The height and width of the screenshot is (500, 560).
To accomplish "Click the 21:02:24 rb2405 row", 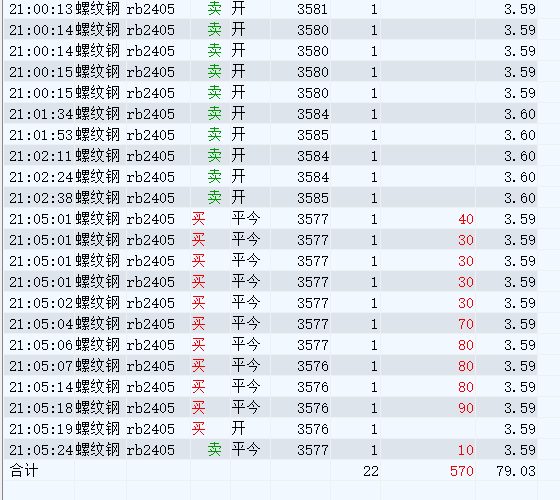I will pos(270,177).
